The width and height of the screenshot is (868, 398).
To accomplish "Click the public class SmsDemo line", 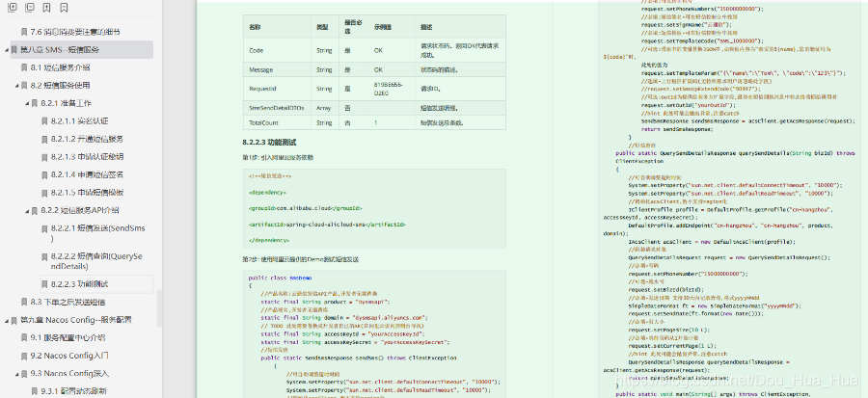I will 280,279.
